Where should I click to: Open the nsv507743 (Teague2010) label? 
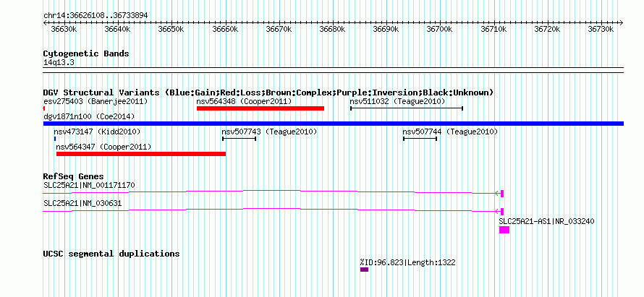[269, 132]
